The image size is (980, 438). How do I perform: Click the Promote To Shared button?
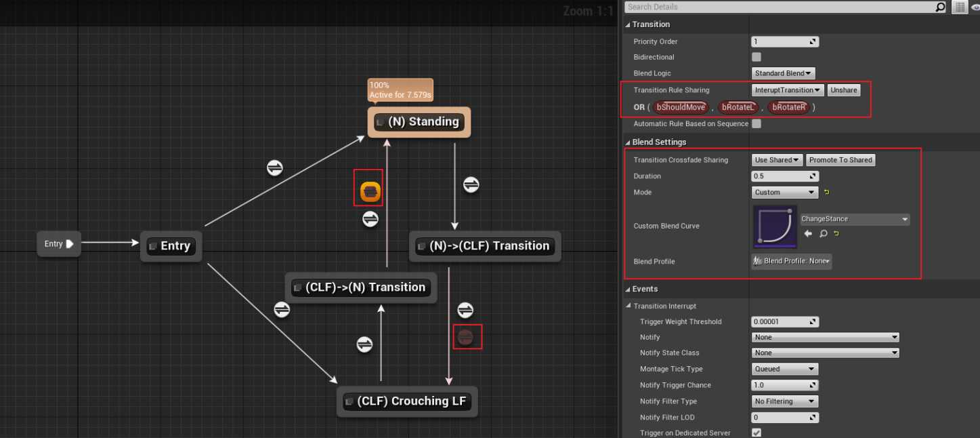[x=840, y=160]
